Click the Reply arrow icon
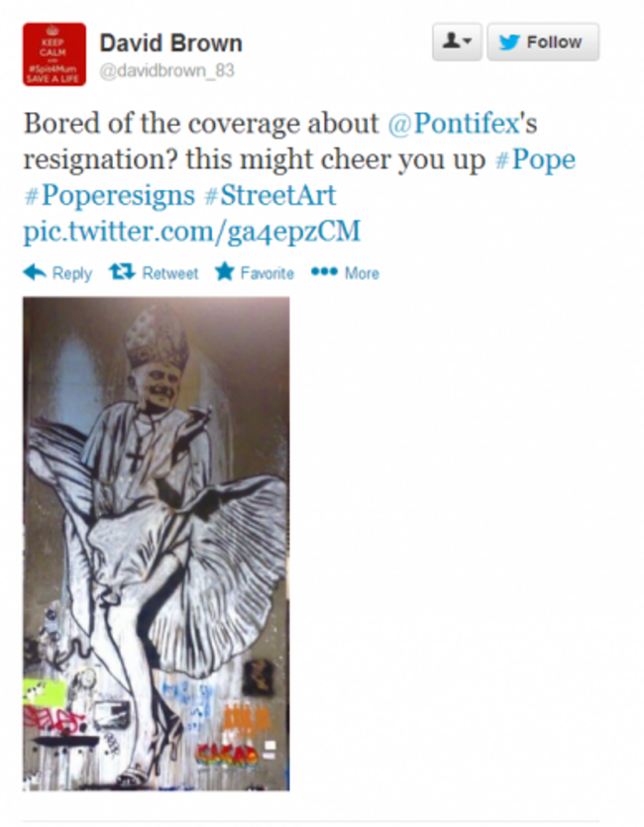Viewport: 644px width, 827px height. [35, 272]
